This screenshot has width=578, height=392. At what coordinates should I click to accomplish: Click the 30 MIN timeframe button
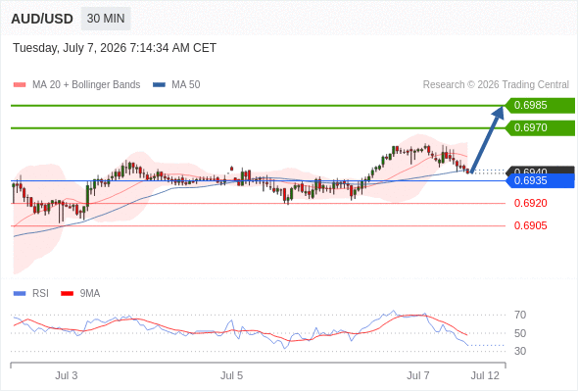click(x=106, y=19)
